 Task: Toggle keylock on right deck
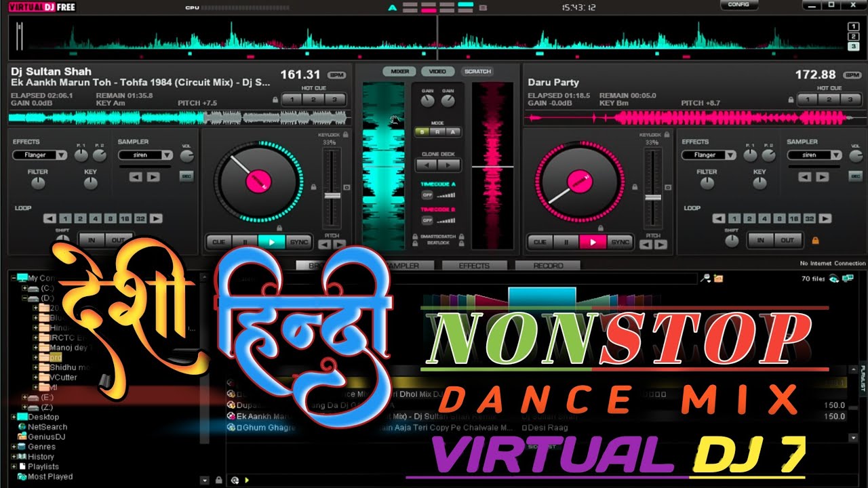point(667,134)
